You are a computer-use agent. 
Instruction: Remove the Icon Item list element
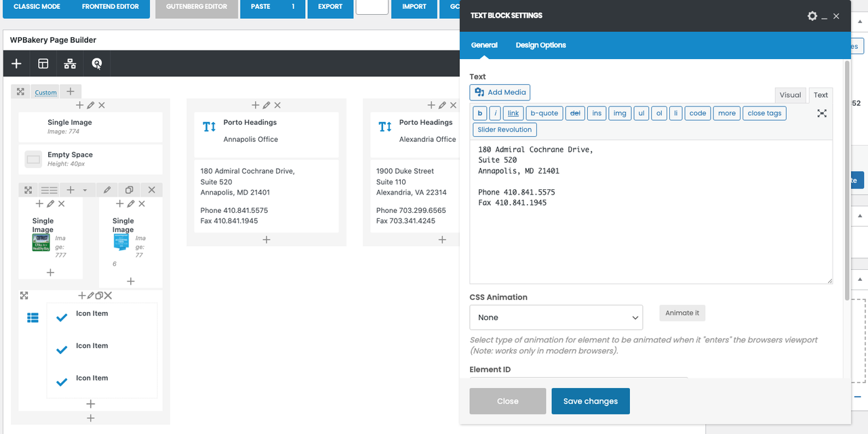(108, 296)
